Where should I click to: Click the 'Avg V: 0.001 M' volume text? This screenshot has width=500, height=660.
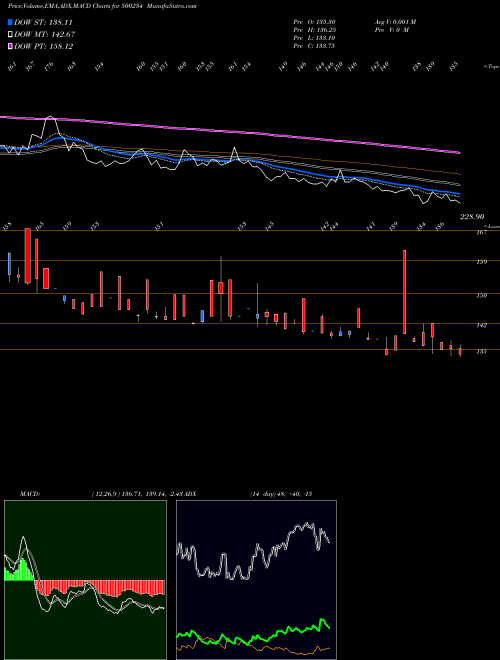coord(395,22)
